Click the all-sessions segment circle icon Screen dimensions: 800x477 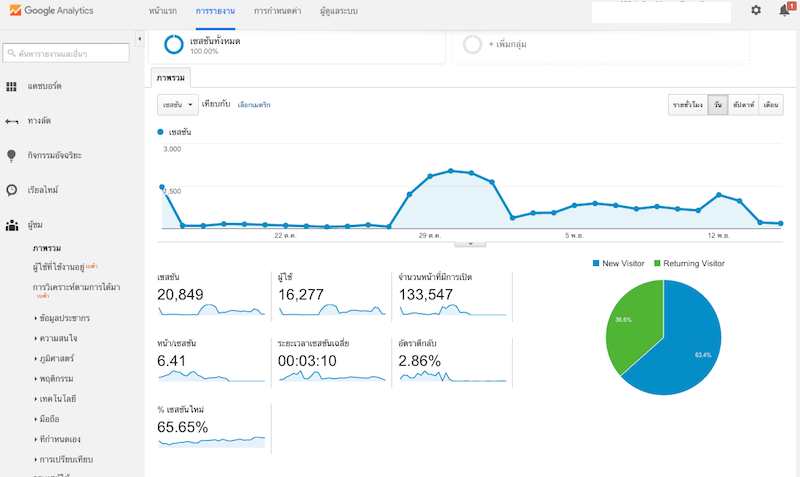click(x=173, y=44)
